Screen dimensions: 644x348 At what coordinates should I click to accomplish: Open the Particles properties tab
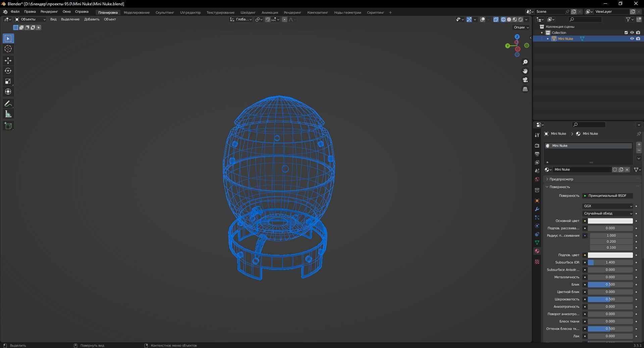pos(537,218)
